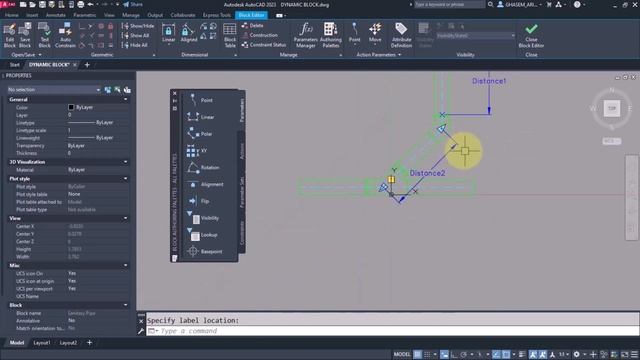
Task: Click the Delete constraint button
Action: [x=253, y=26]
